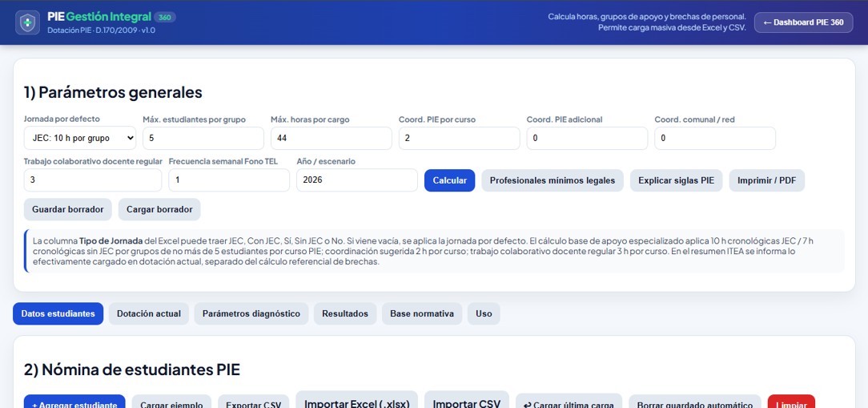Click Importar Excel (.xlsx) button
Screen dimensions: 868x408
coord(357,400)
